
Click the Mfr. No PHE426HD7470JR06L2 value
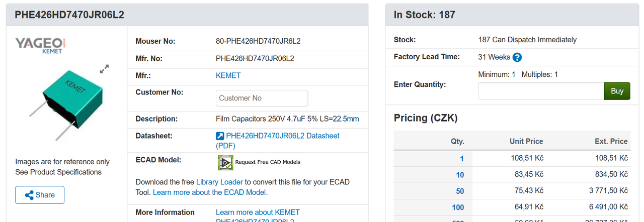tap(255, 58)
